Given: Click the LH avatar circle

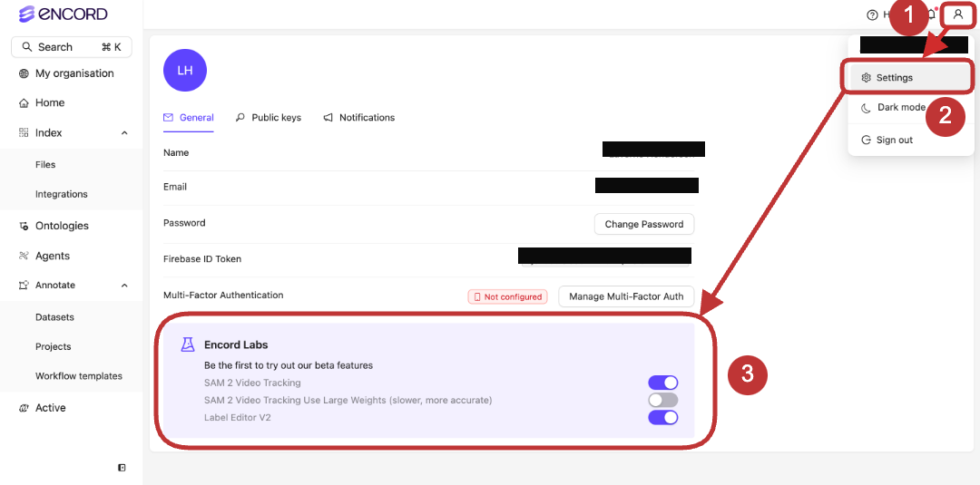Looking at the screenshot, I should pos(185,71).
